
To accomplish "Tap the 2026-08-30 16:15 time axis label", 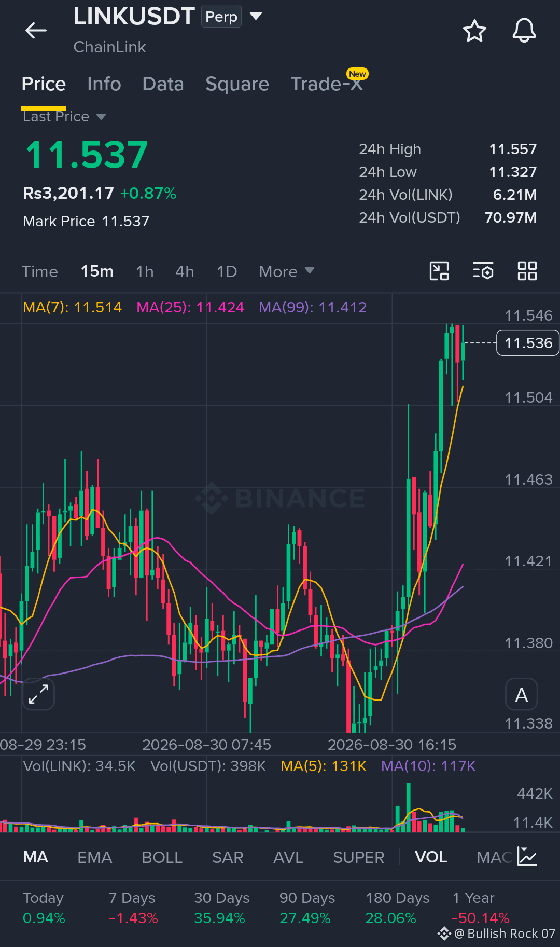I will pyautogui.click(x=392, y=745).
